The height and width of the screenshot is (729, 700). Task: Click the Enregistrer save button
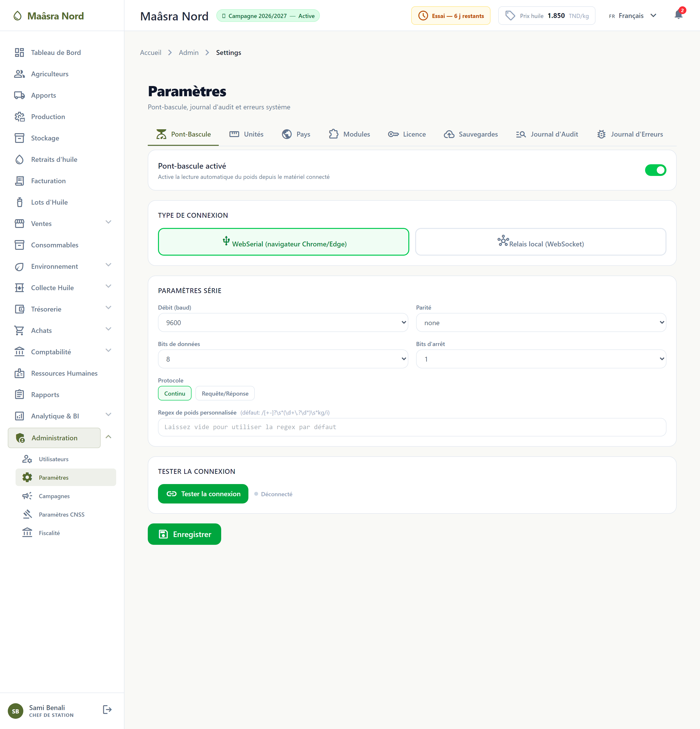pos(184,534)
